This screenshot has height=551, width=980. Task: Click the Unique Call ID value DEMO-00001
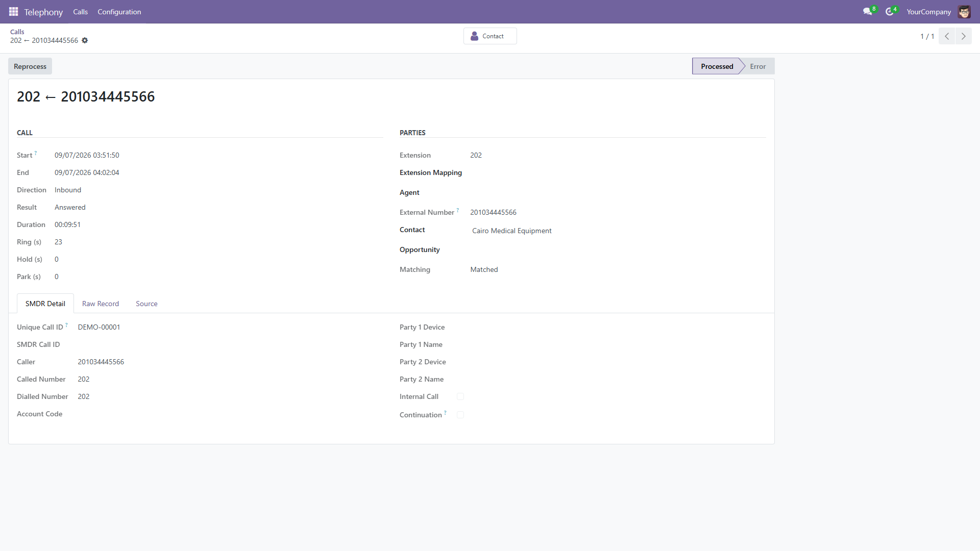[x=99, y=327]
